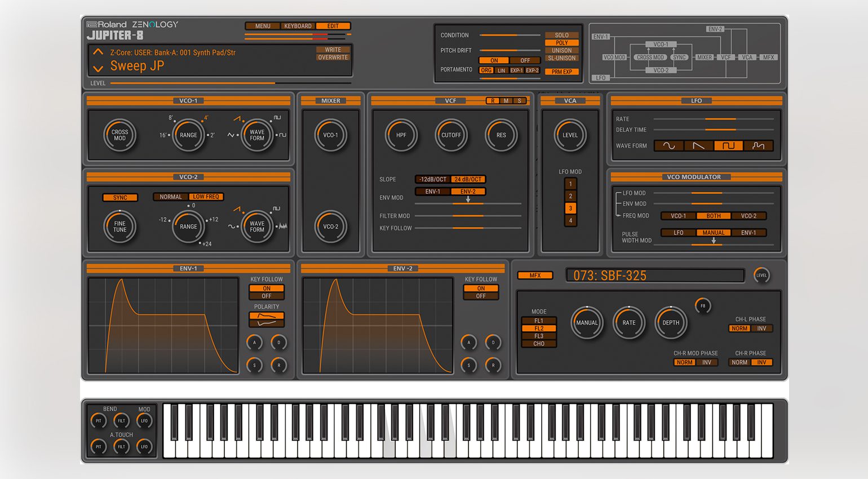The height and width of the screenshot is (479, 868).
Task: Select UNISON voice mode
Action: tap(562, 50)
